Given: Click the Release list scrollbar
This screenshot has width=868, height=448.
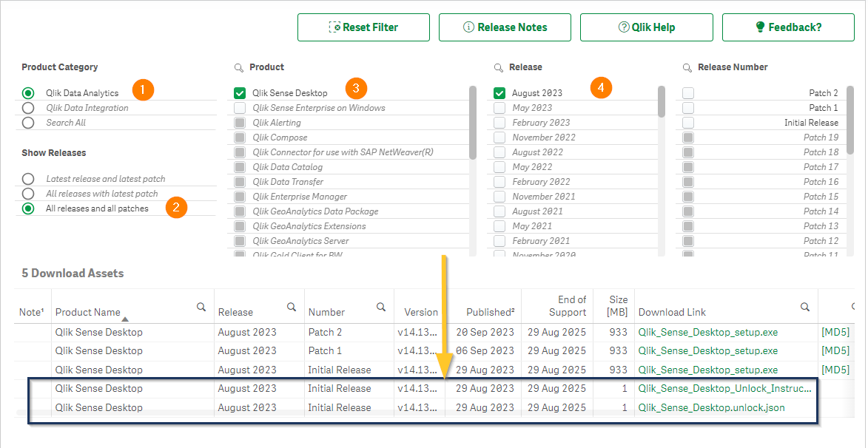Looking at the screenshot, I should 662,102.
